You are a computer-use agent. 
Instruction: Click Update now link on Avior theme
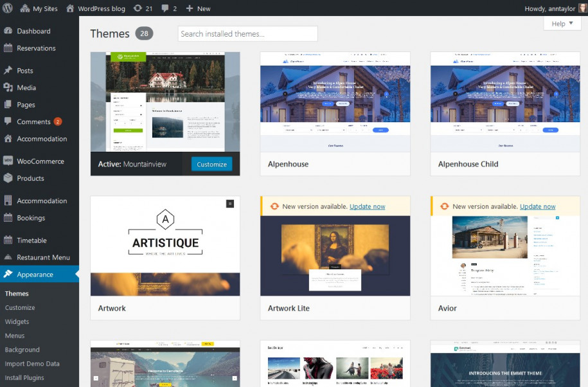[537, 206]
